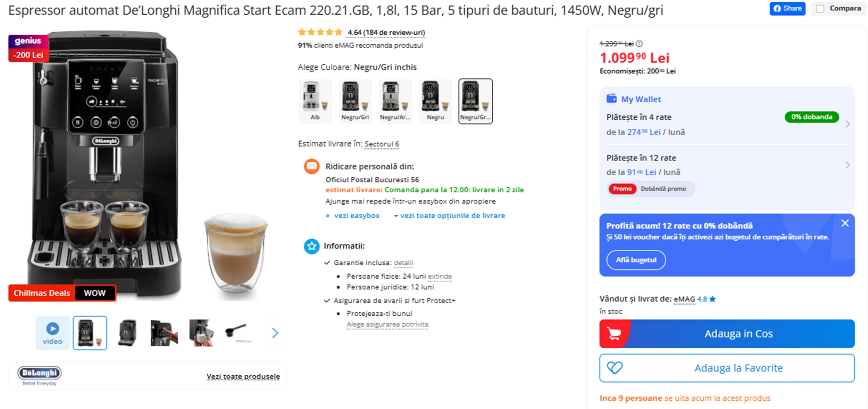Click the orange envelope pickup icon

pyautogui.click(x=312, y=166)
